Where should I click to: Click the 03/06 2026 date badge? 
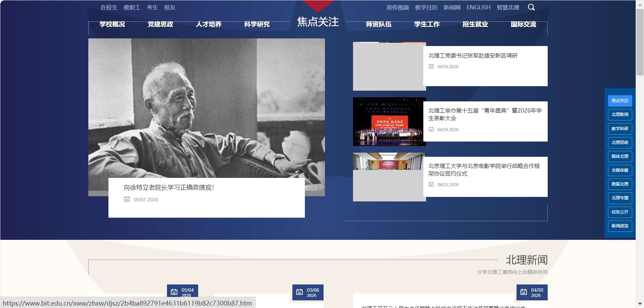308,292
